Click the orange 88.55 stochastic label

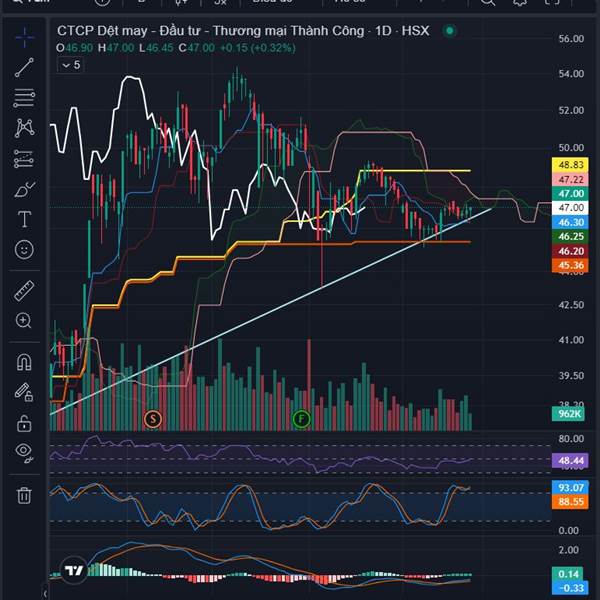570,502
